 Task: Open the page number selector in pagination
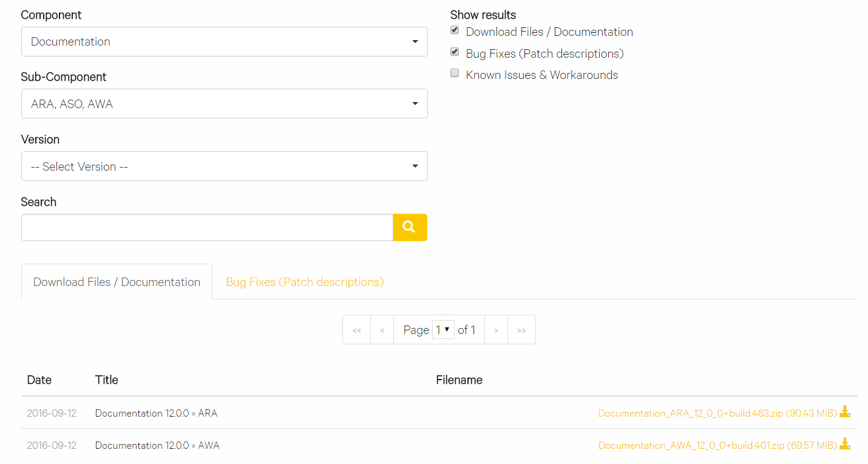[x=443, y=329]
